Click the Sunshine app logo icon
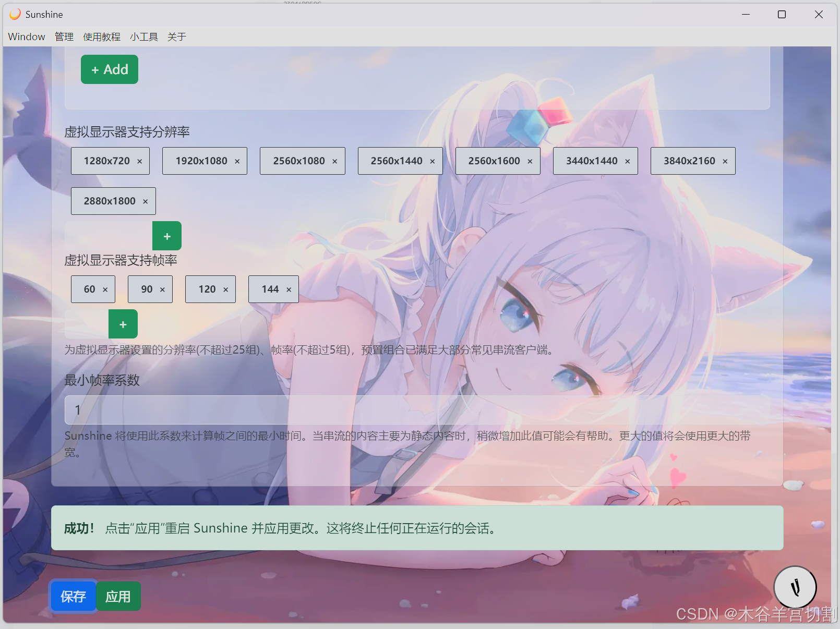Screen dimensions: 840x629 tap(15, 14)
